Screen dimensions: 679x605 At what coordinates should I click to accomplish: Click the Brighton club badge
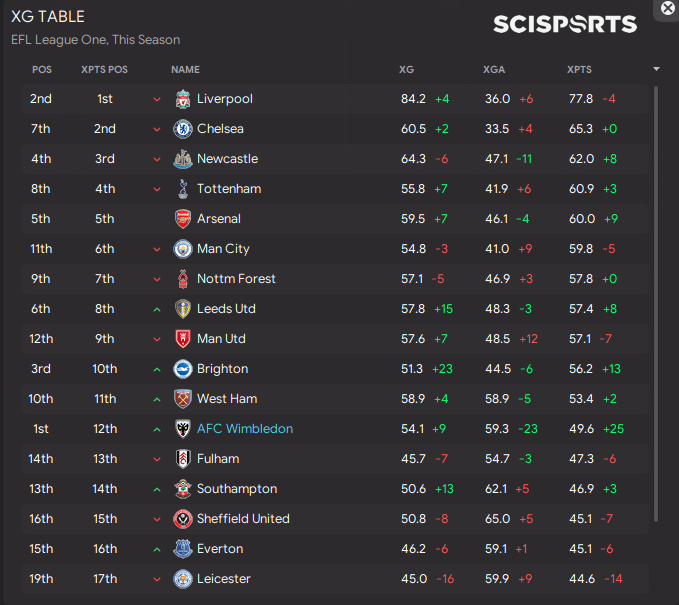[183, 369]
